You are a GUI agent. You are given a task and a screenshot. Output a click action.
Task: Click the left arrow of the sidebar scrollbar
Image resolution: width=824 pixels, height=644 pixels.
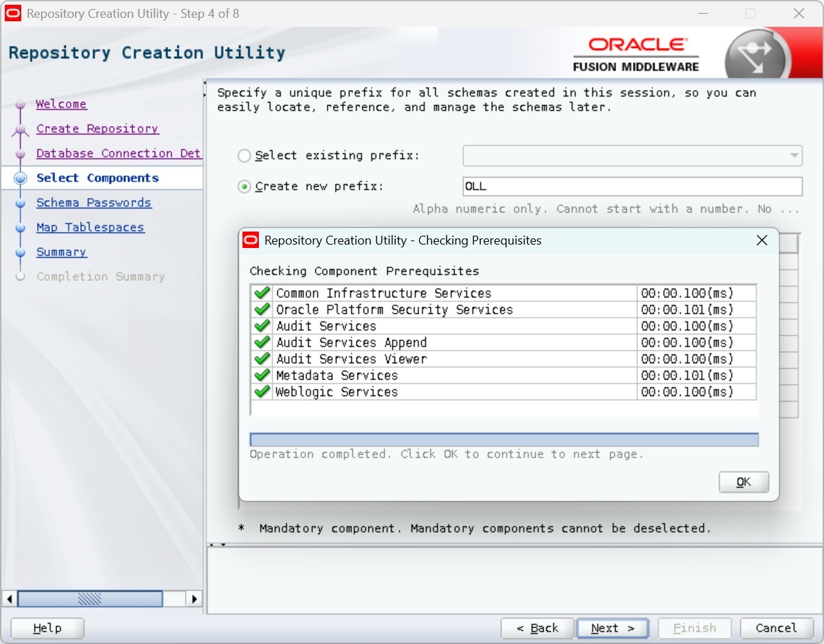(x=10, y=599)
